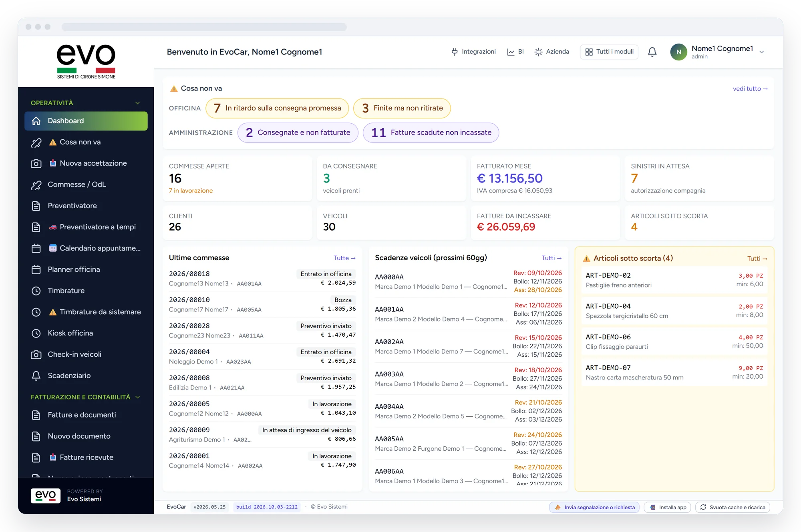Click the Fatturato mese card
The image size is (801, 532).
click(x=545, y=179)
